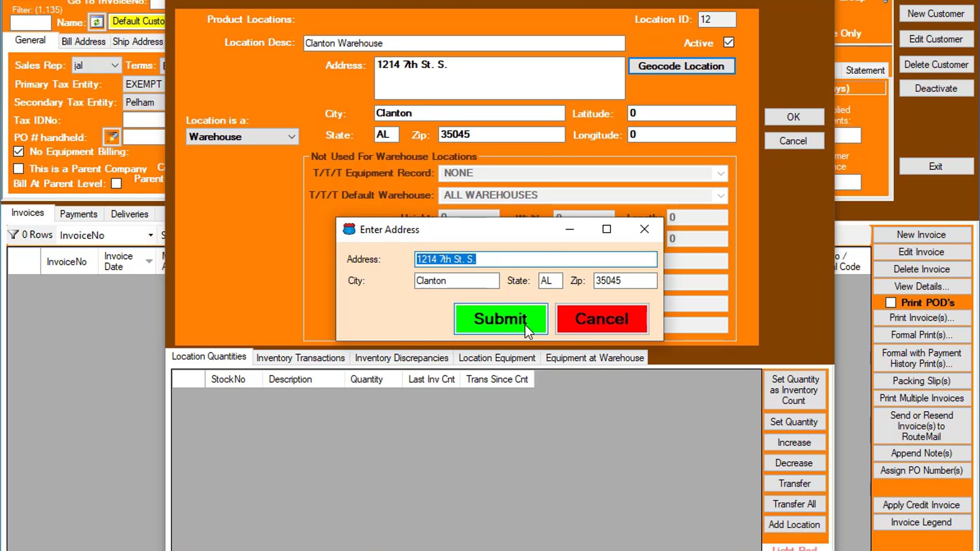Click the Invoice Legend button
Viewport: 980px width, 551px height.
click(921, 522)
